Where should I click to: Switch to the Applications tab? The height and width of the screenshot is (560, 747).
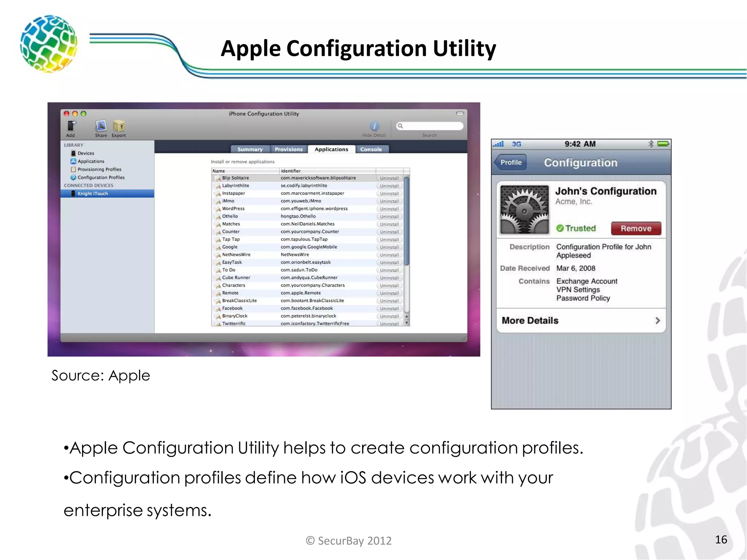point(332,149)
